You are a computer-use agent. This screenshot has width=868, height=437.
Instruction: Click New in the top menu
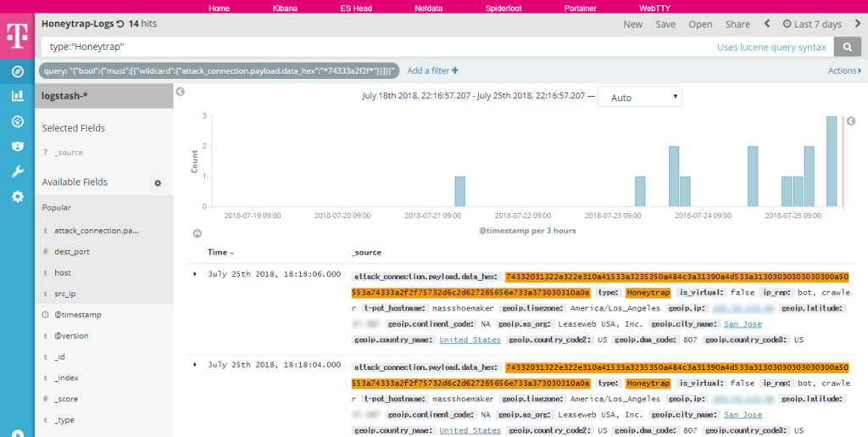pos(632,24)
